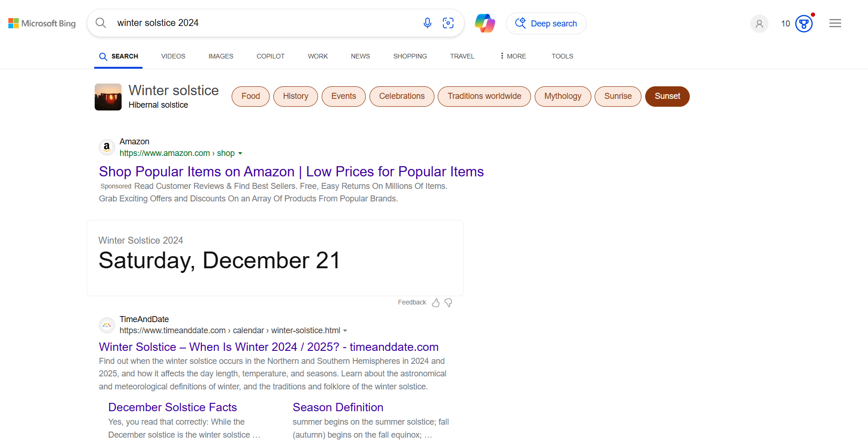Select the Traditions worldwide chip

click(484, 96)
